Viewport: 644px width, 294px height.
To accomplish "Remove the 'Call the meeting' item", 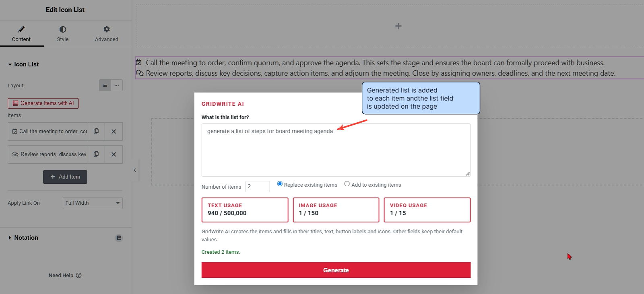I will 114,132.
